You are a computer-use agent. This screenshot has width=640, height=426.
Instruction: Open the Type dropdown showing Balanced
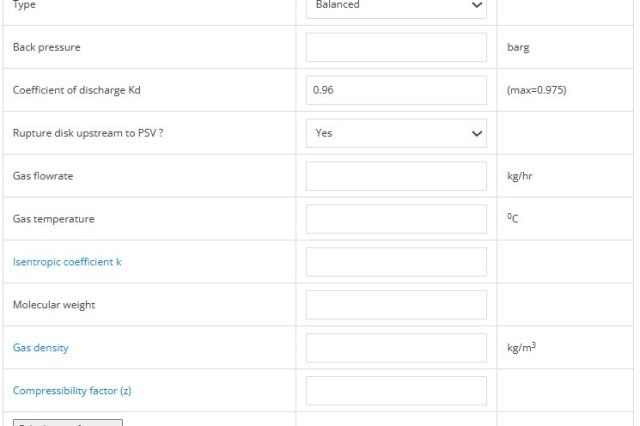396,8
